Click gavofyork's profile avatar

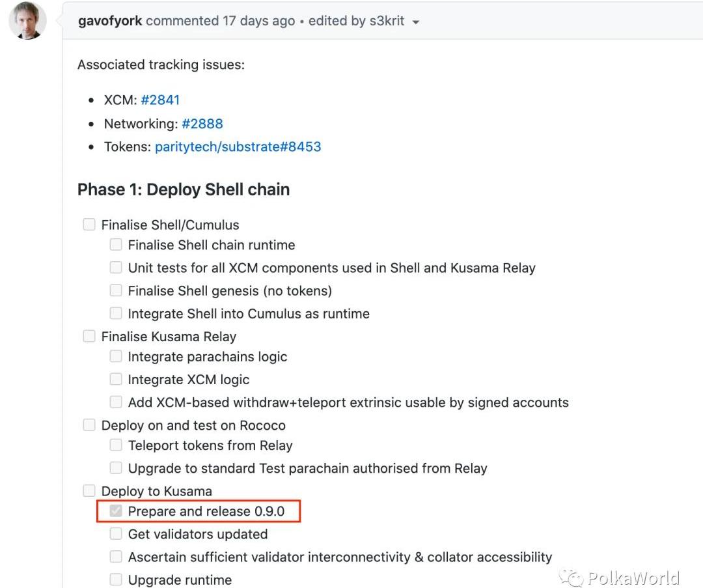27,21
